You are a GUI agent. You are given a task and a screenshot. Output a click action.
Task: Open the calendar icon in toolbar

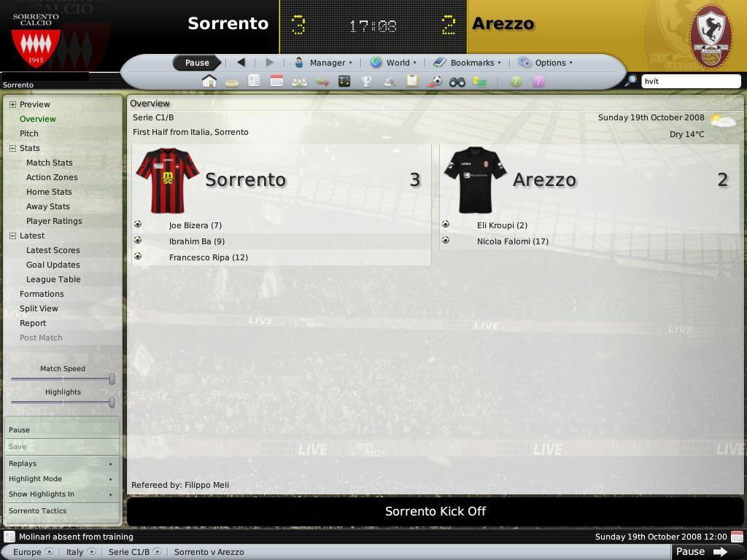276,82
